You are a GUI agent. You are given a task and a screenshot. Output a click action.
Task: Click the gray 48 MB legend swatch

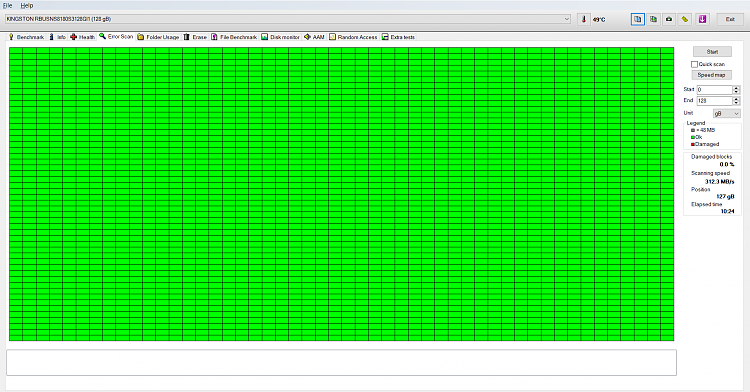pyautogui.click(x=693, y=130)
